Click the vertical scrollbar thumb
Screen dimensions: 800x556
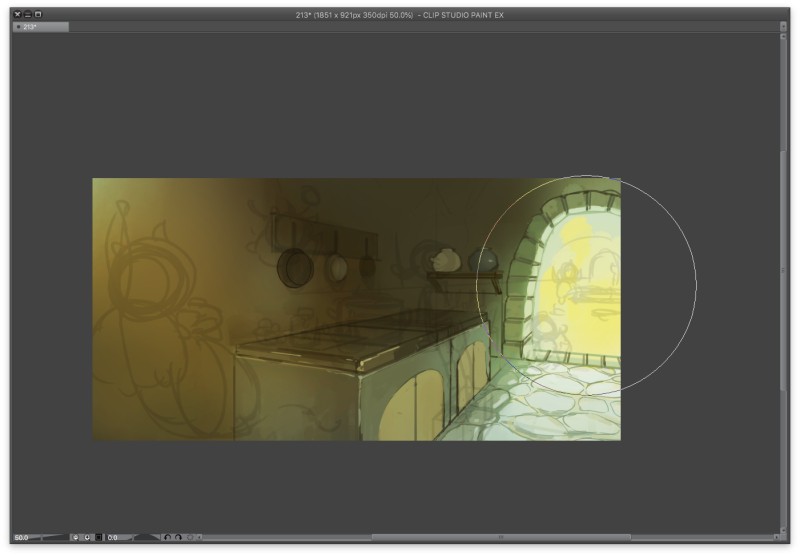[x=783, y=270]
